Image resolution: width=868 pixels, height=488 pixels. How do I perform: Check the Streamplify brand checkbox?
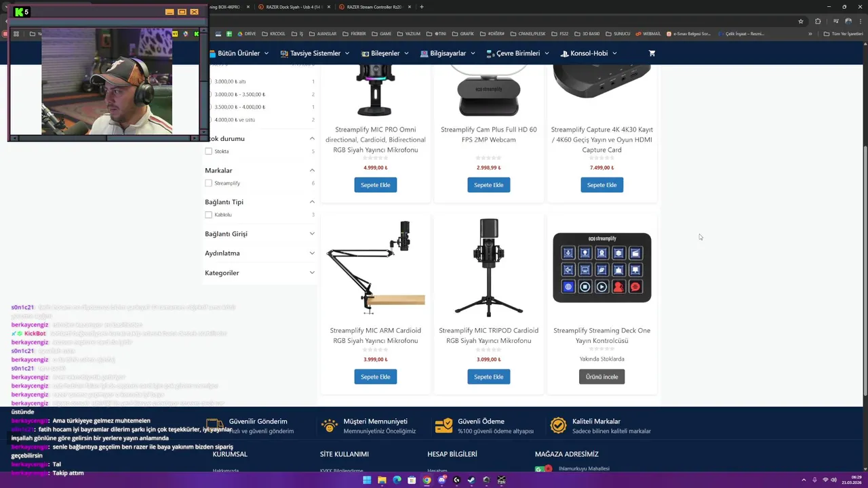point(208,183)
